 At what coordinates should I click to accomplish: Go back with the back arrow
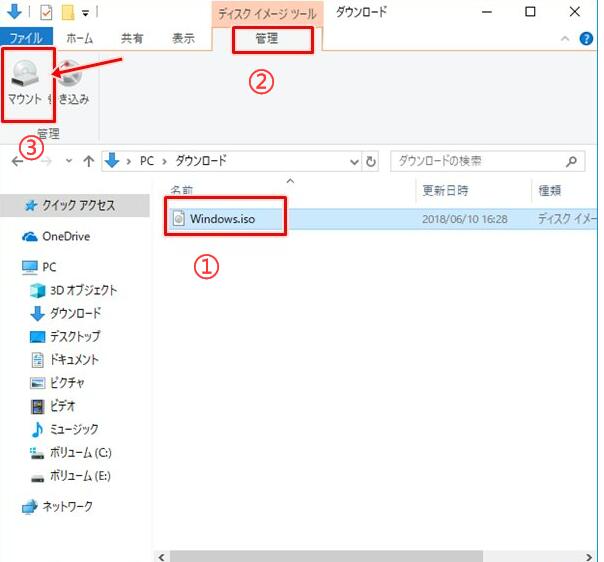coord(17,161)
